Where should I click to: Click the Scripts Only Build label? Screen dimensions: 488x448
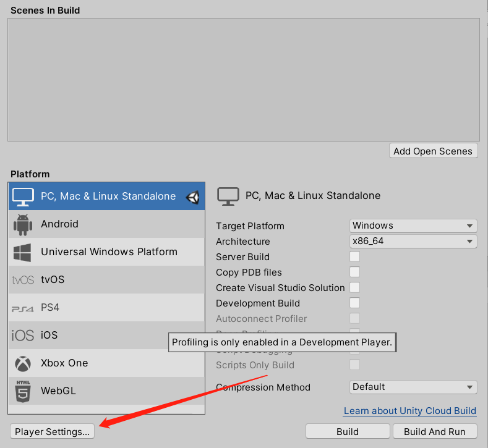255,365
